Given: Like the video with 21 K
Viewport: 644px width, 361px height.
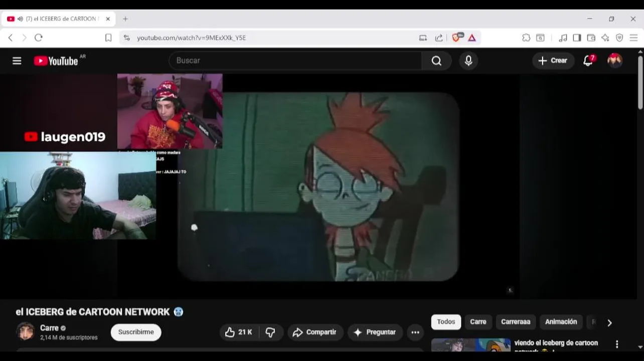Looking at the screenshot, I should coord(239,332).
